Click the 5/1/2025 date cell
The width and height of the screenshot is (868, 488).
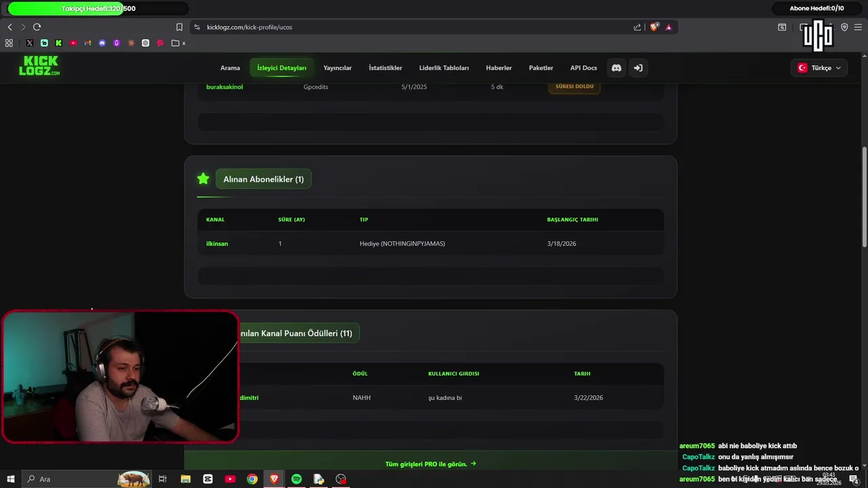coord(414,87)
